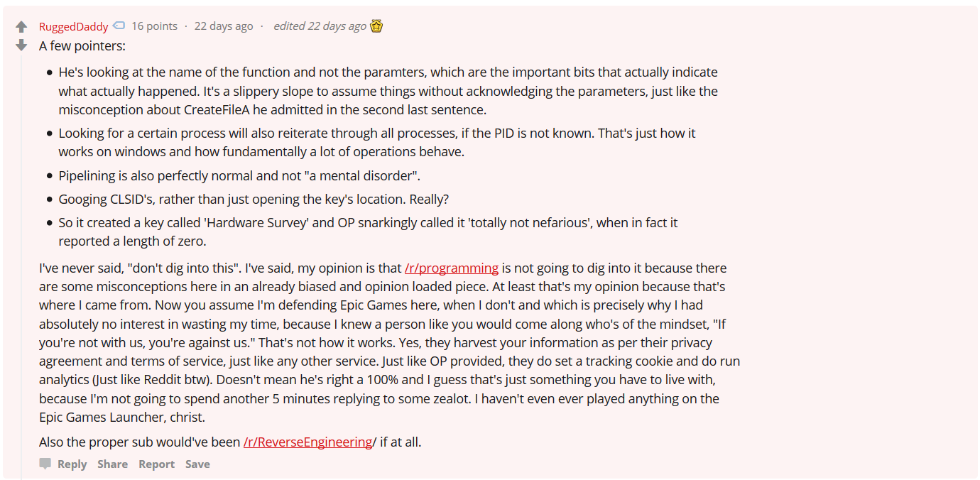The image size is (980, 480).
Task: Click the 'A few pointers:' heading text
Action: (82, 45)
